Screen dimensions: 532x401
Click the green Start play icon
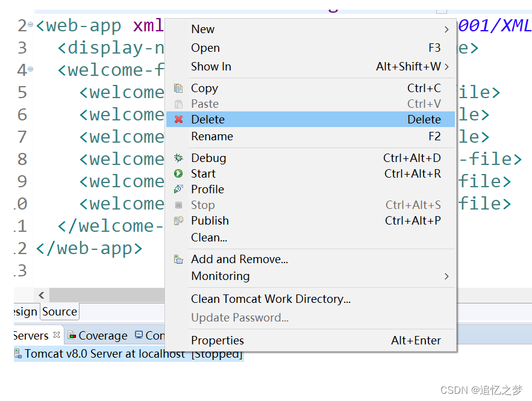(178, 173)
